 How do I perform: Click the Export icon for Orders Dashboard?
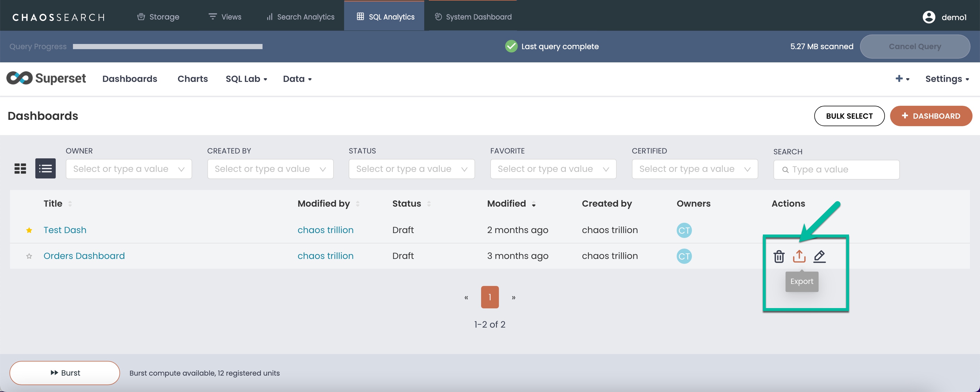point(799,257)
